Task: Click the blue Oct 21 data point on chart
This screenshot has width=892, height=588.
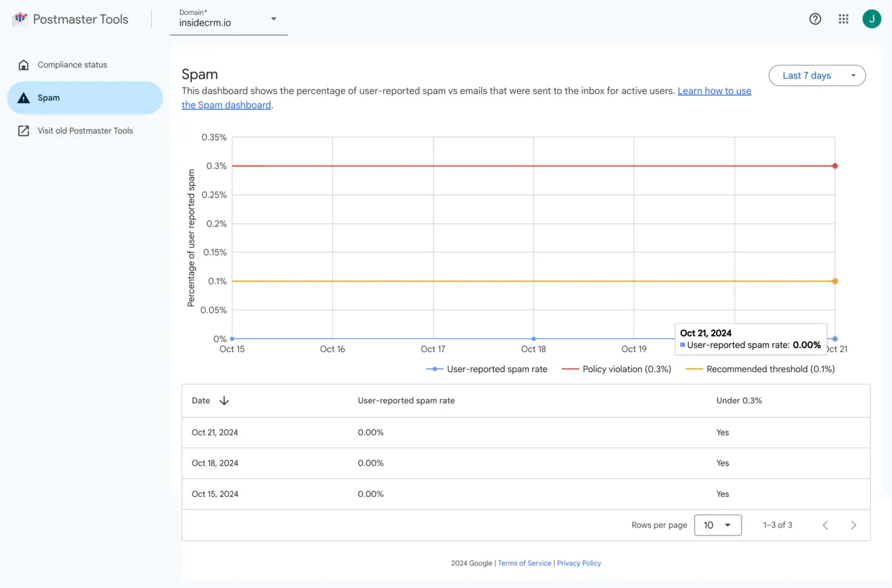Action: 835,339
